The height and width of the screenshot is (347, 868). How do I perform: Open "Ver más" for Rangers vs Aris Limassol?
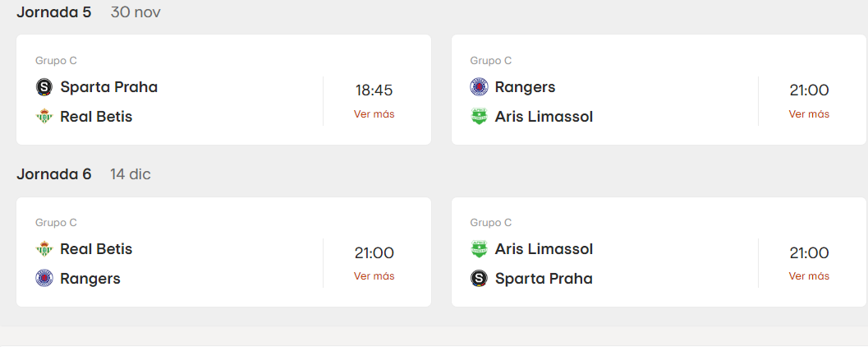coord(809,114)
